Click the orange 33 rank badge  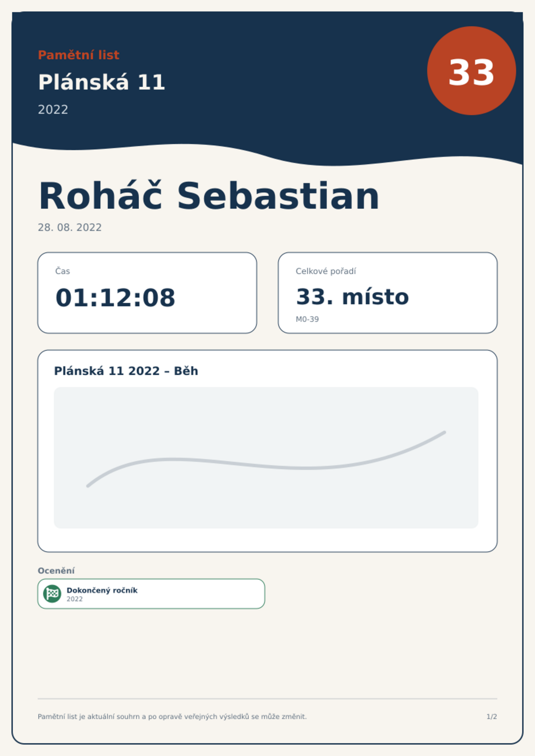pyautogui.click(x=471, y=71)
